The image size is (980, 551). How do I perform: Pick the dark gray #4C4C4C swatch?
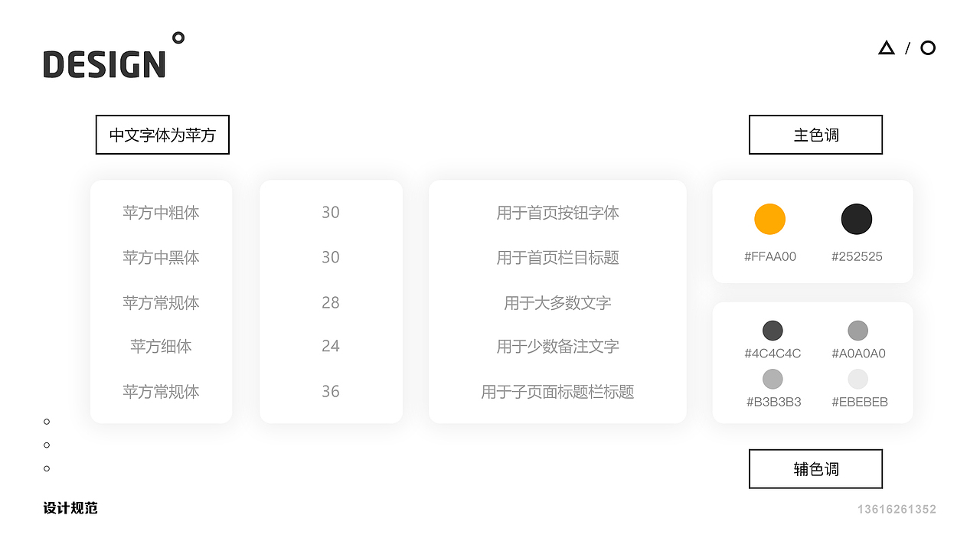tap(773, 331)
